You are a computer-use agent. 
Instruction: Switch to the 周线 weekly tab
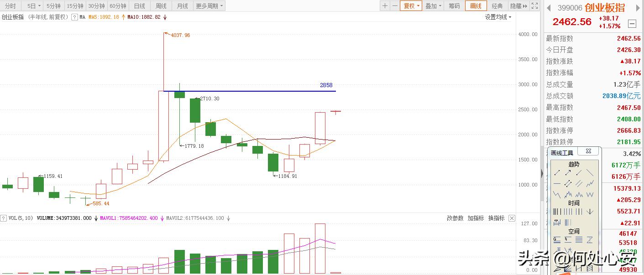coord(161,6)
